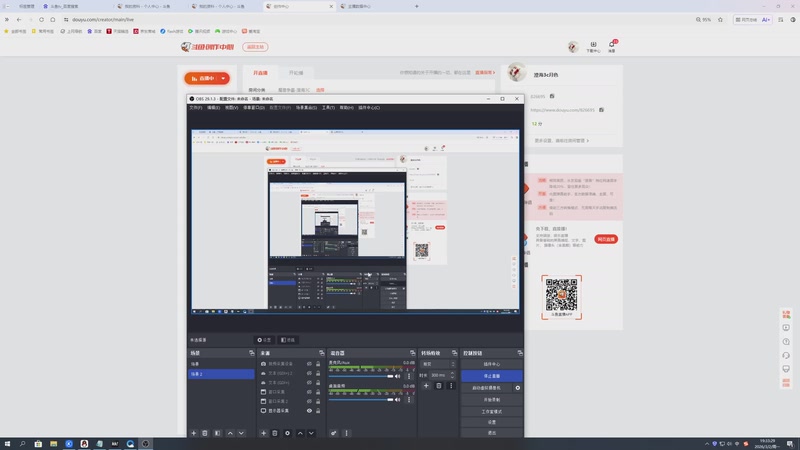Open the OBS Help (H) menu
The image size is (800, 450).
[346, 108]
